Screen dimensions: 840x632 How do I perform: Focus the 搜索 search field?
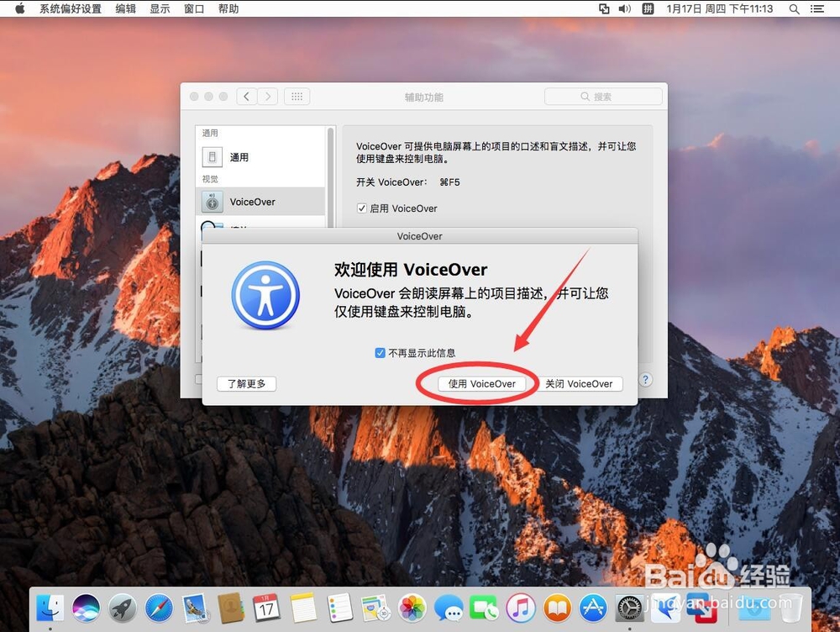[603, 97]
